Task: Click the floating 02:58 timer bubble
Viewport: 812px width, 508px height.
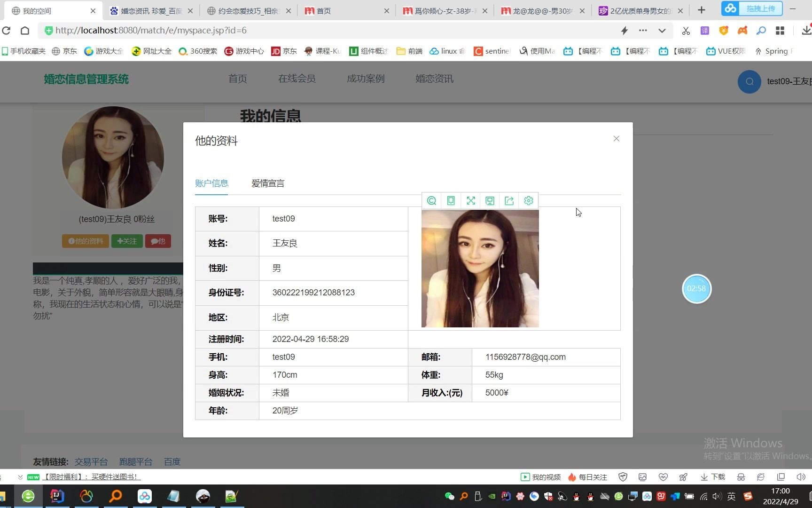Action: pos(696,288)
